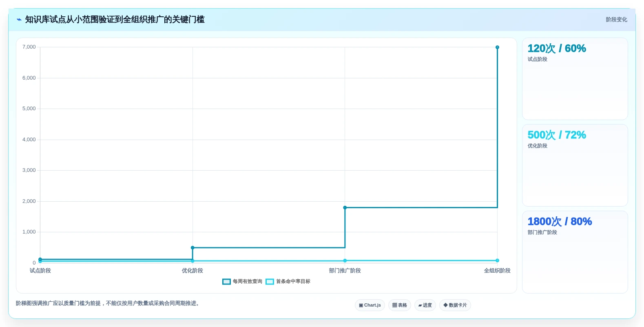Open the 1800次 / 80% 部门推广阶段 card
Screen dimensions: 644x327
pyautogui.click(x=575, y=252)
